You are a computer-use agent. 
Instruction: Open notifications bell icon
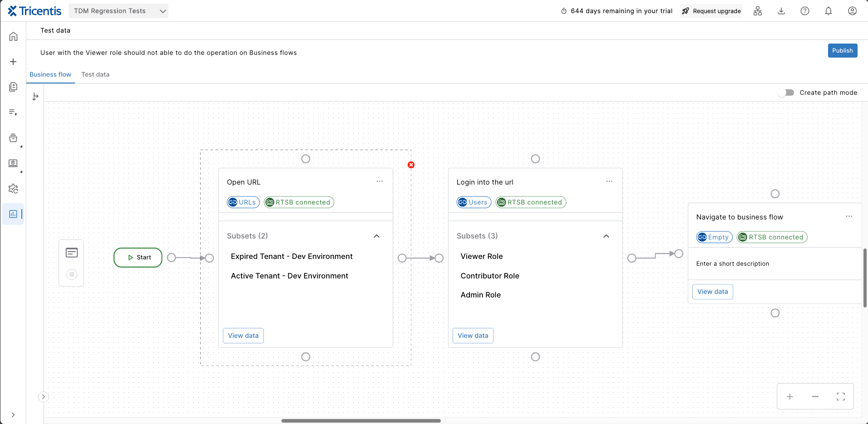pyautogui.click(x=829, y=11)
